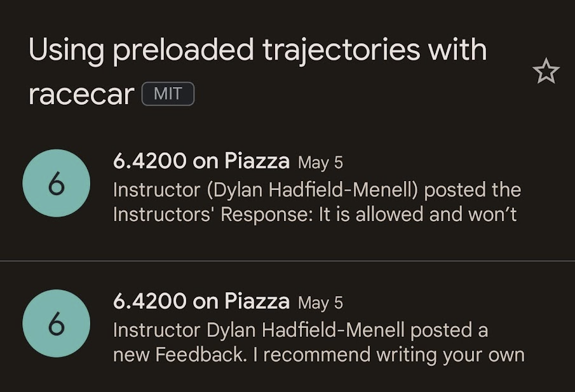Tap the first message's teal 6 avatar
Viewport: 575px width, 392px height.
56,183
